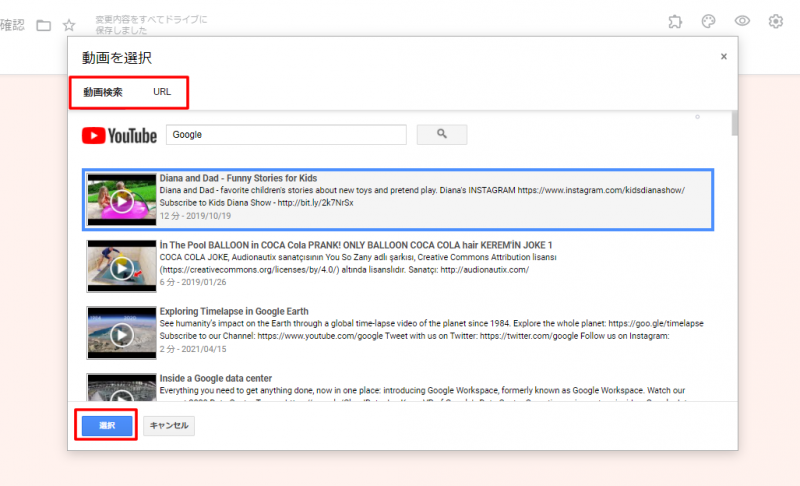Viewport: 800px width, 486px height.
Task: Click the move-to-folder icon
Action: (43, 25)
